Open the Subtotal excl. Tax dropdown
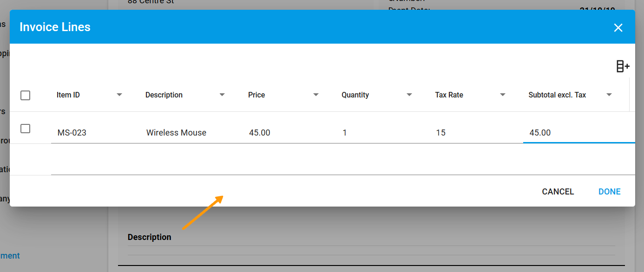This screenshot has width=644, height=272. tap(609, 94)
